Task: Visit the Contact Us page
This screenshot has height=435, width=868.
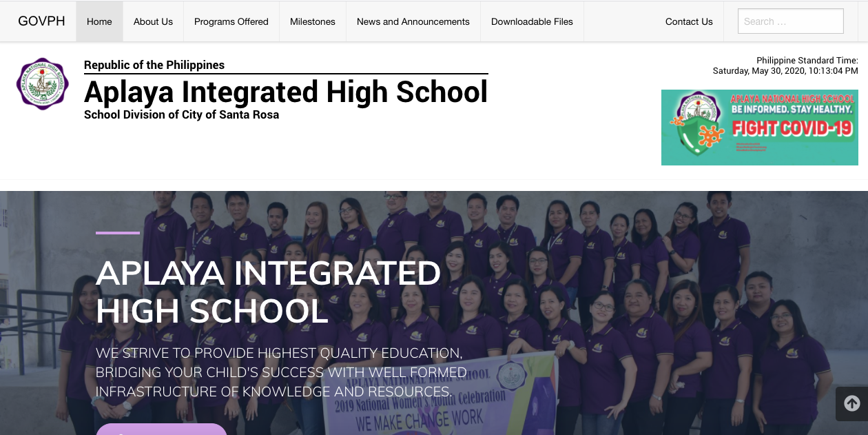Action: tap(689, 21)
